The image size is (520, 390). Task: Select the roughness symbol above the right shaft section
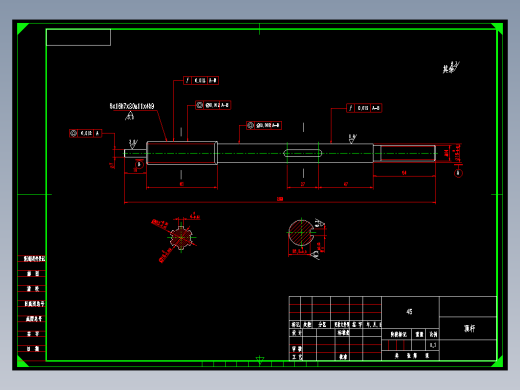coord(352,138)
